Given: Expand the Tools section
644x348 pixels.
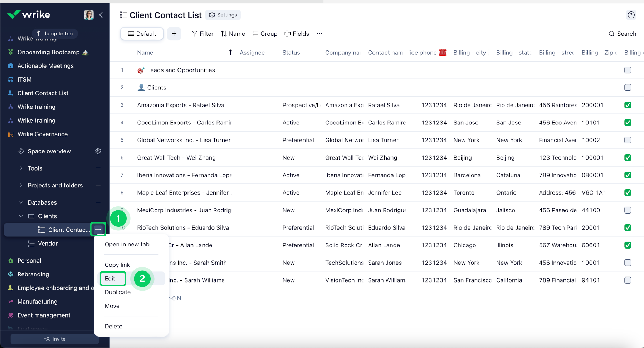Looking at the screenshot, I should [21, 168].
